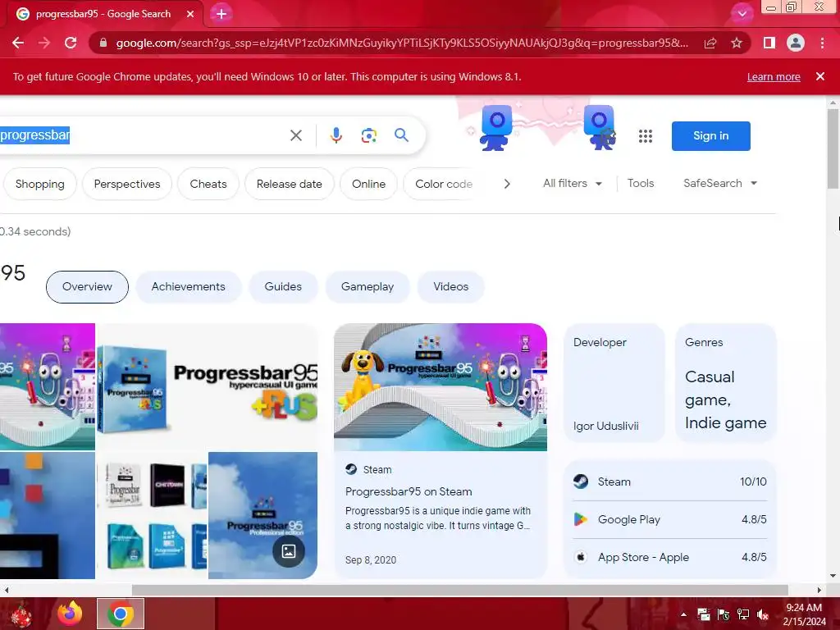Switch to the Gameplay tab
Screen dimensions: 840x630
[x=367, y=286]
